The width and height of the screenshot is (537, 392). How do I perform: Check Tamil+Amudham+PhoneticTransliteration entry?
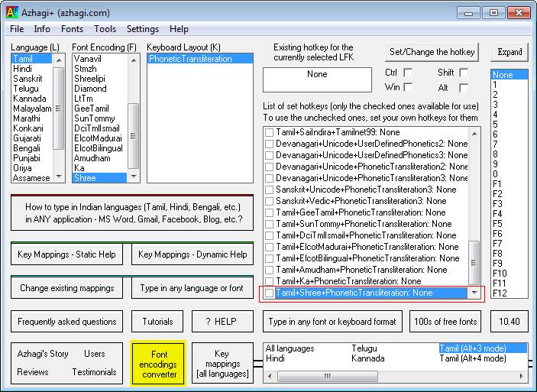point(269,270)
